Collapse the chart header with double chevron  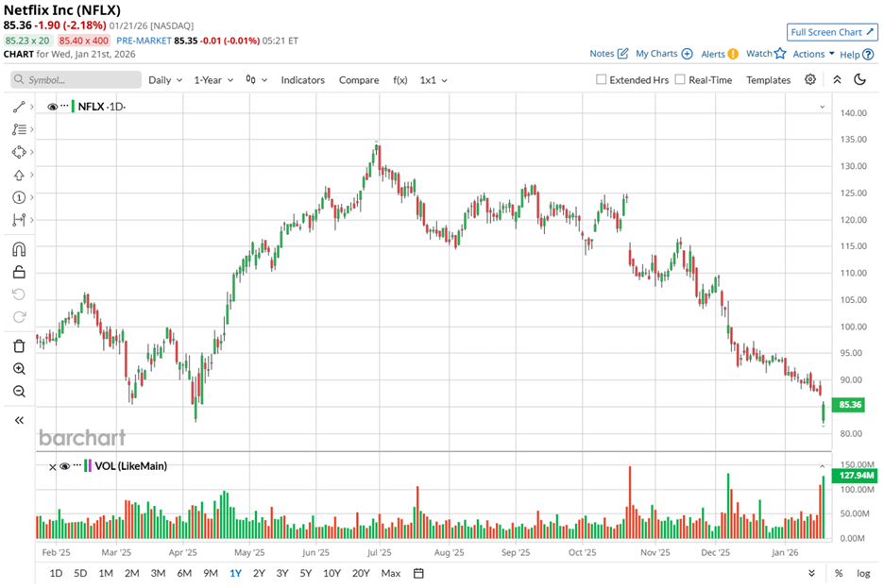837,79
